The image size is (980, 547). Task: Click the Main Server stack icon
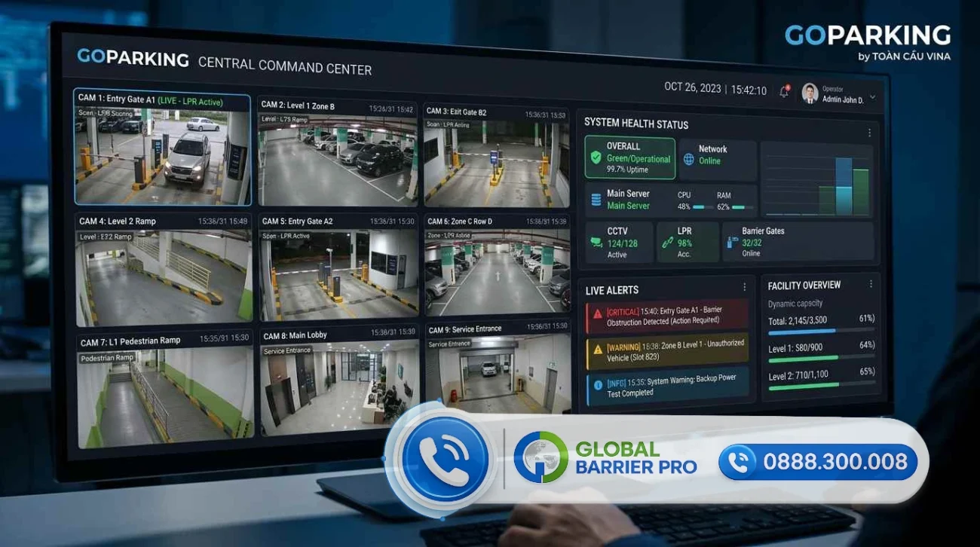595,199
